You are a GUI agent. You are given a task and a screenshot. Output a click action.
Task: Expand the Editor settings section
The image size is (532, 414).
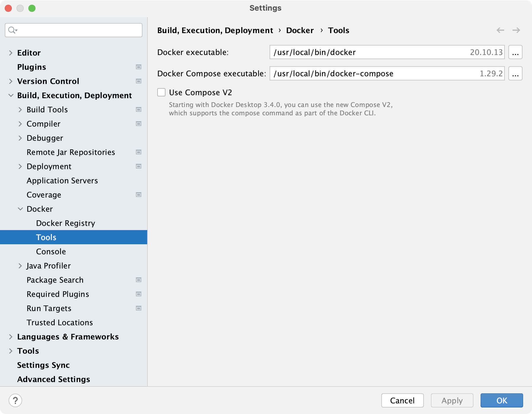click(x=11, y=53)
